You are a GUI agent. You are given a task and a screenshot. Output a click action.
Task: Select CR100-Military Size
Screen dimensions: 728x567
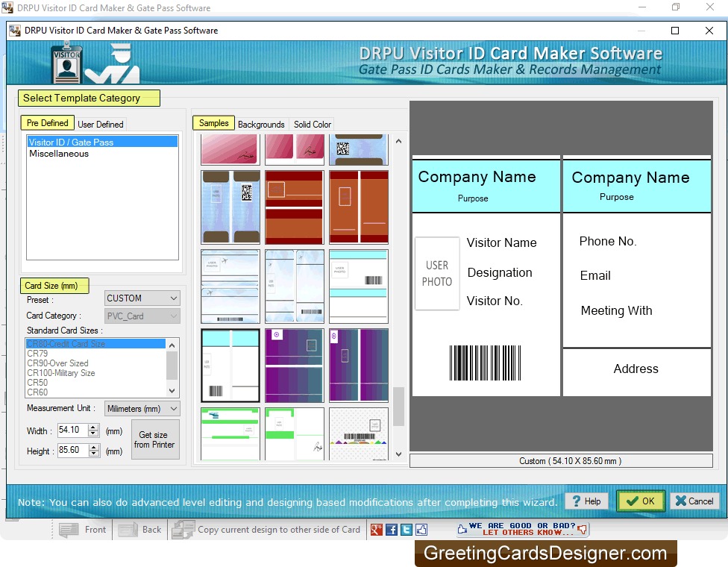click(95, 373)
